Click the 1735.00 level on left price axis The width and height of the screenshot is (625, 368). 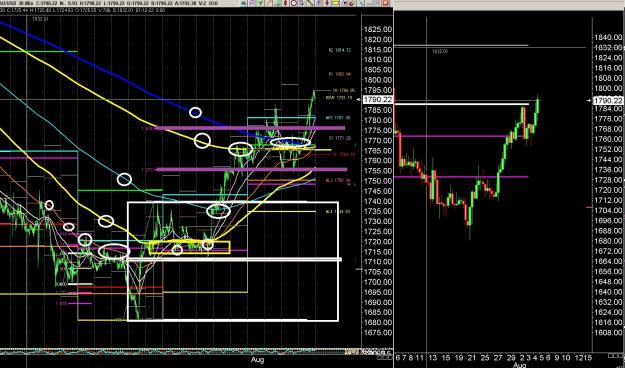pyautogui.click(x=377, y=211)
